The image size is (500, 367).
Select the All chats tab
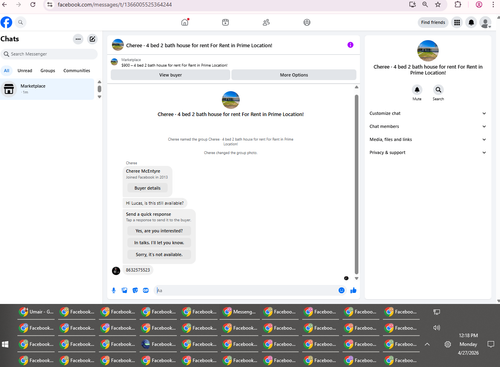[x=6, y=70]
